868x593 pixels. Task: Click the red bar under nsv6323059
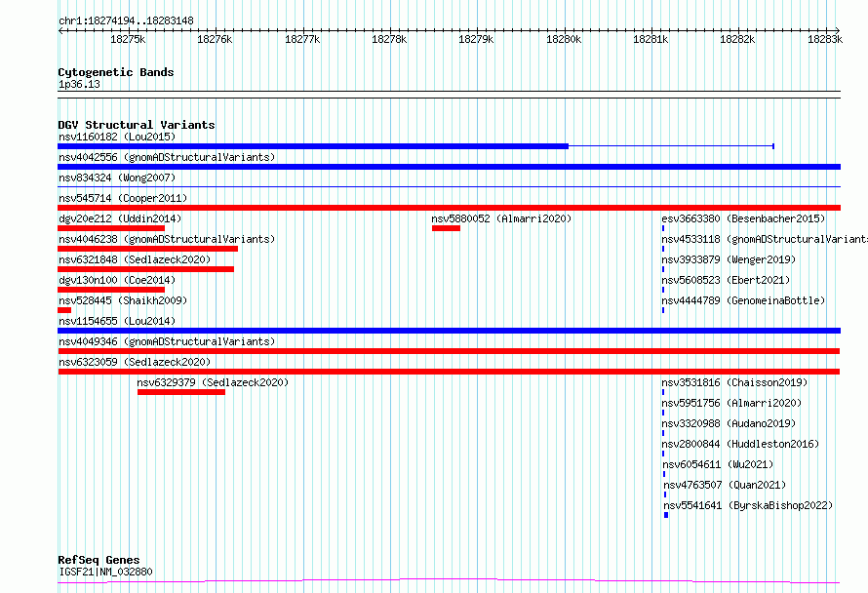[449, 372]
